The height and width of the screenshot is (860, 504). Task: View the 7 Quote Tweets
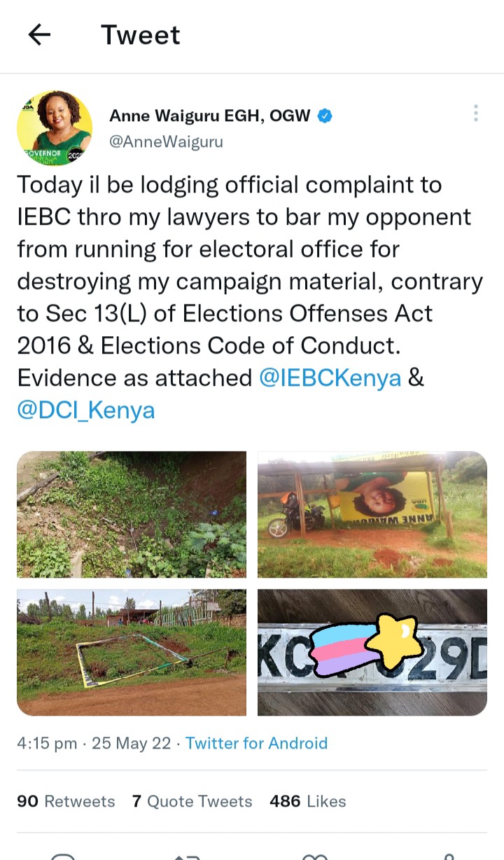(x=192, y=801)
